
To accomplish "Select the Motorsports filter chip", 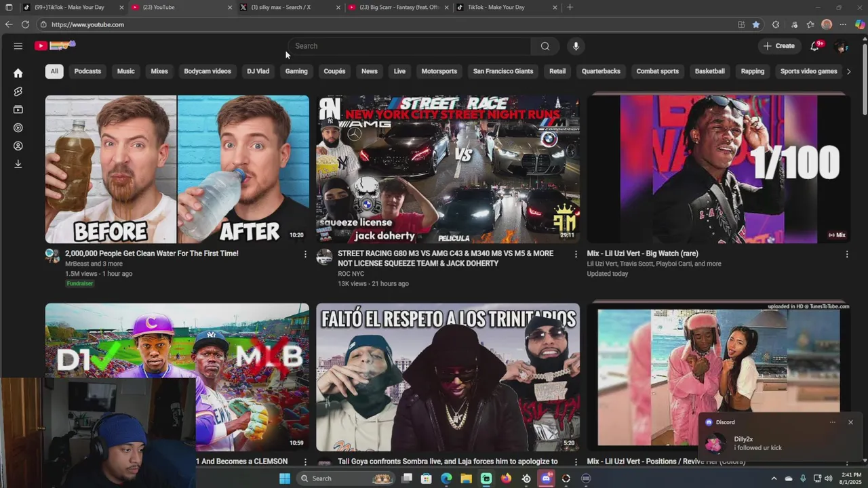I will click(439, 71).
